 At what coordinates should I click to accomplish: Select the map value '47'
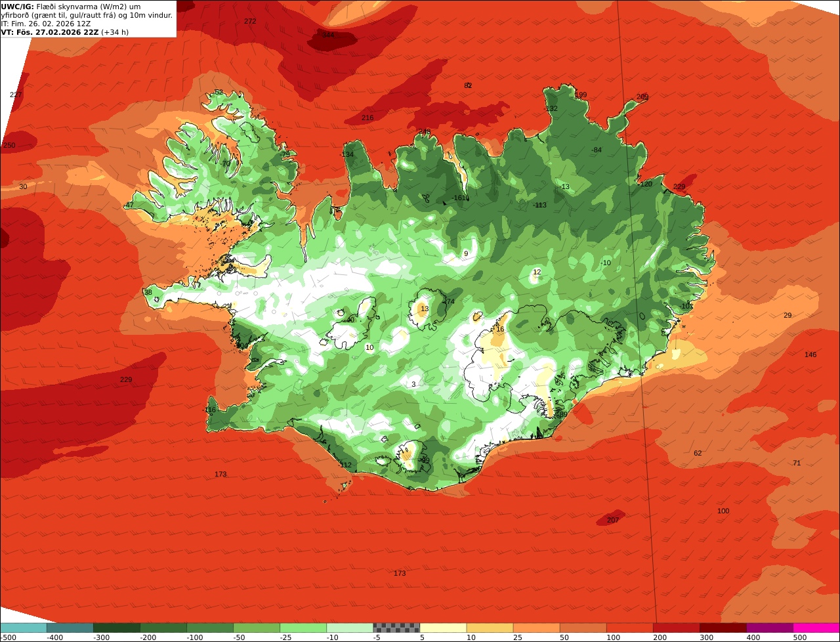click(130, 205)
